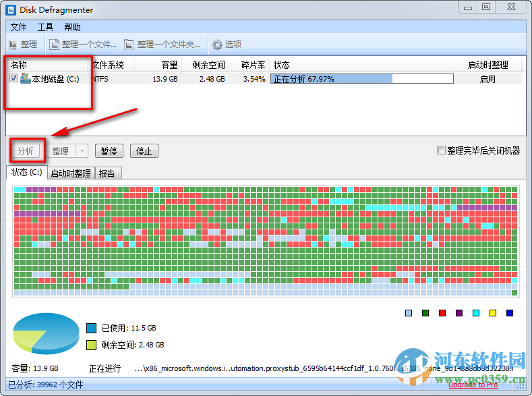Switch to the 状态 (C:) tab
The width and height of the screenshot is (532, 396).
tap(27, 173)
